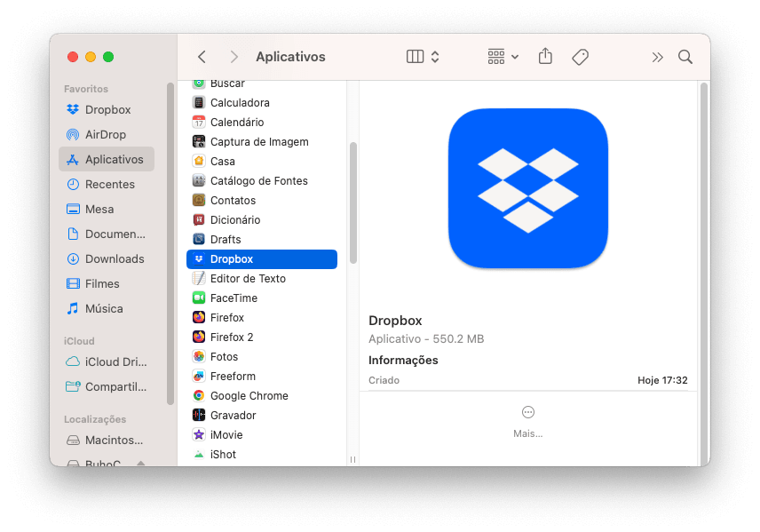Click the Criado label
760x532 pixels.
point(384,380)
